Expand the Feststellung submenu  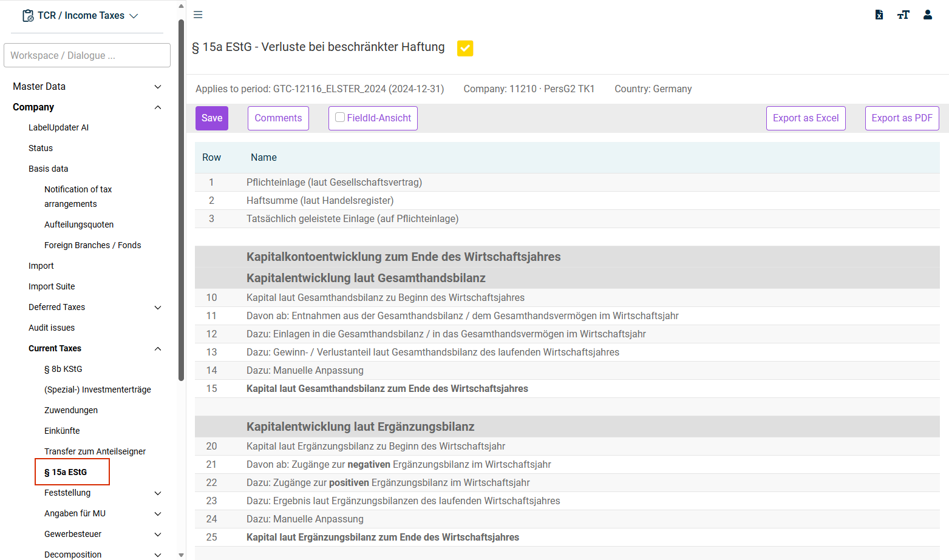pos(158,493)
